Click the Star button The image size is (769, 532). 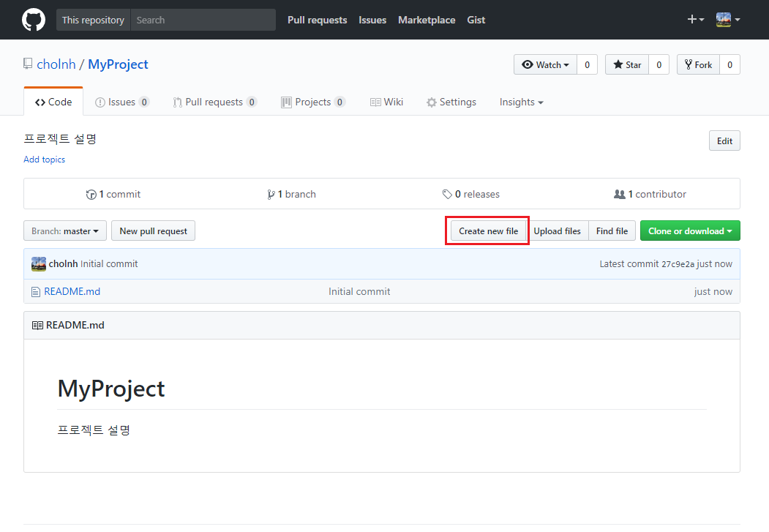627,64
